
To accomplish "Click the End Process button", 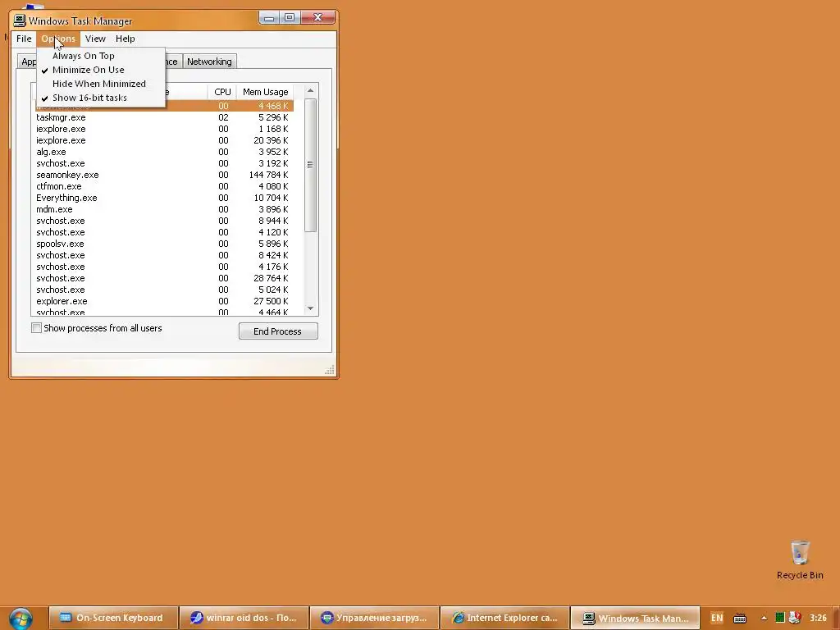I will point(278,331).
